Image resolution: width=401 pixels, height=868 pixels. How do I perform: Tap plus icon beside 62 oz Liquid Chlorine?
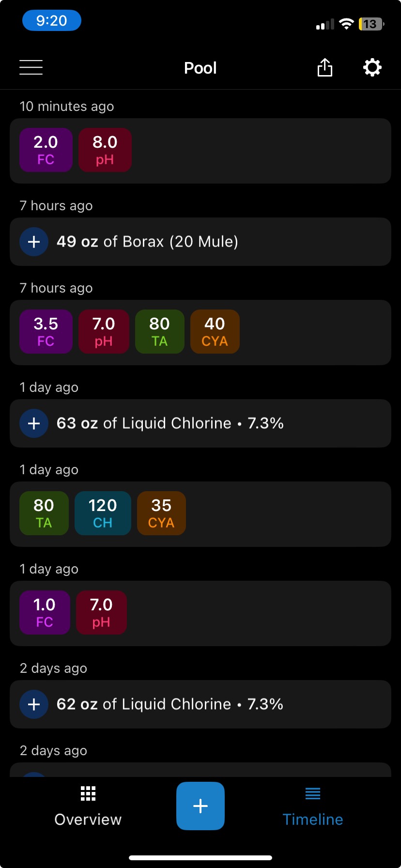pos(34,704)
